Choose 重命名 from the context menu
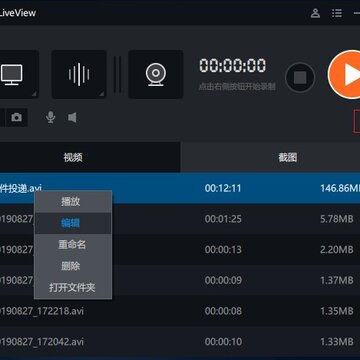The image size is (360, 360). click(x=73, y=245)
